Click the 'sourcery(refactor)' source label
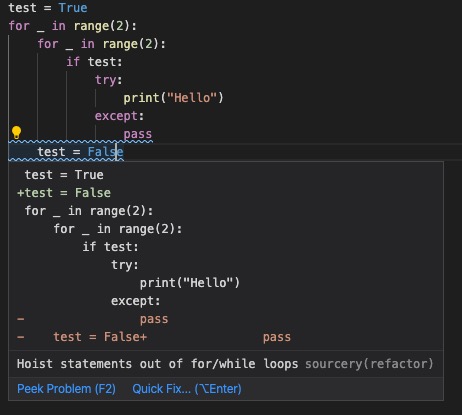The width and height of the screenshot is (462, 415). [369, 364]
